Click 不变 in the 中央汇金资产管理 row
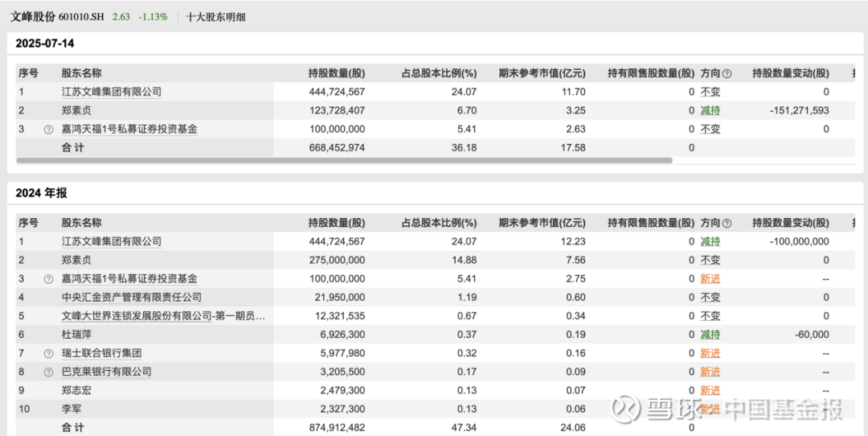 [710, 298]
